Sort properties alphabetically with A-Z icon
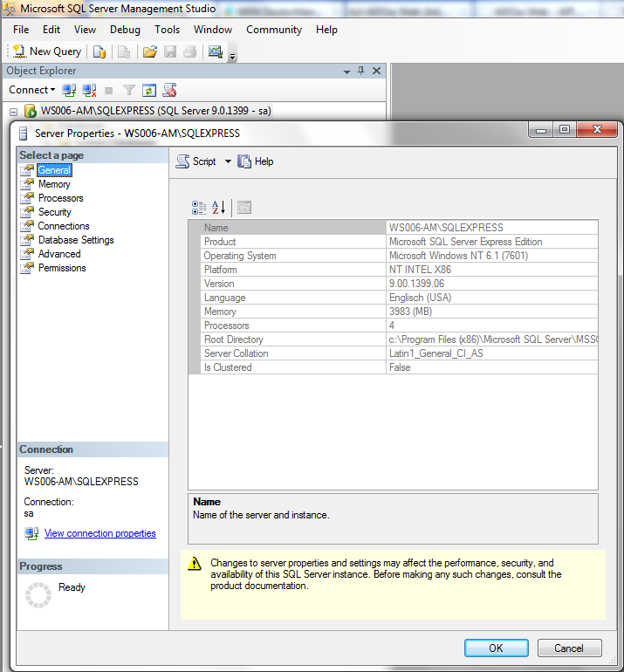Image resolution: width=624 pixels, height=672 pixels. [x=218, y=208]
